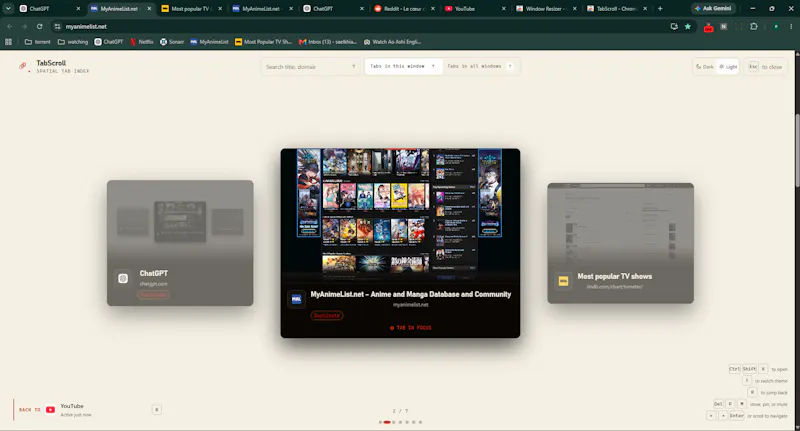This screenshot has height=431, width=800.
Task: Open tab search dropdown arrow
Action: (8, 9)
